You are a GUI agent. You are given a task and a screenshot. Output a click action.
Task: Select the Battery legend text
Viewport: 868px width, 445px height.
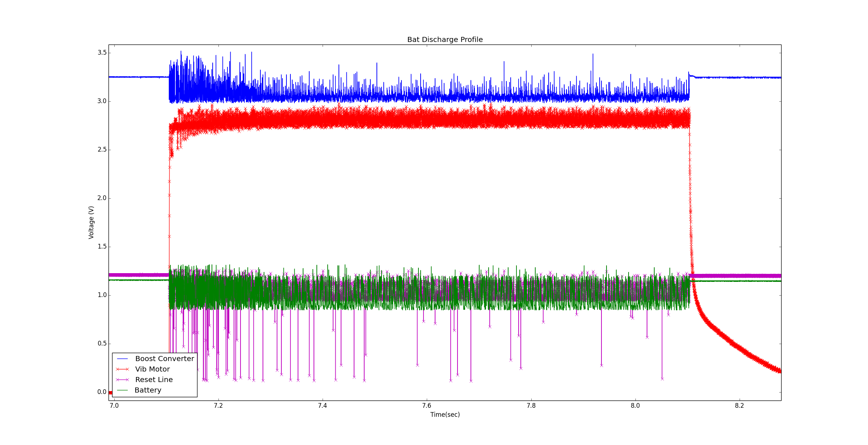pyautogui.click(x=148, y=390)
